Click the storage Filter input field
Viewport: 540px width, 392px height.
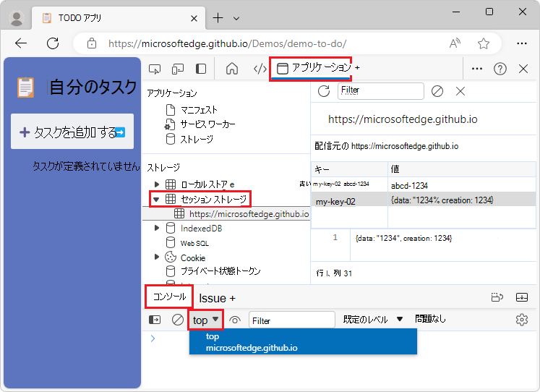pos(380,91)
